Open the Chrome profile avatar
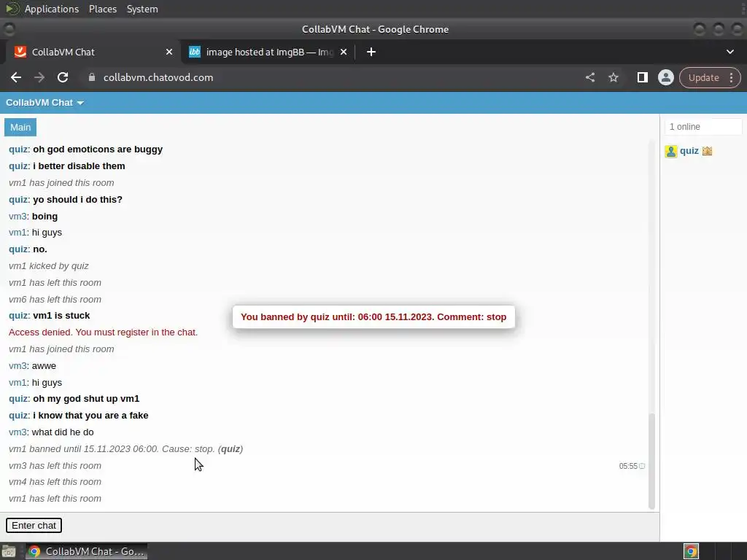Screen dimensions: 747x560 pyautogui.click(x=665, y=77)
